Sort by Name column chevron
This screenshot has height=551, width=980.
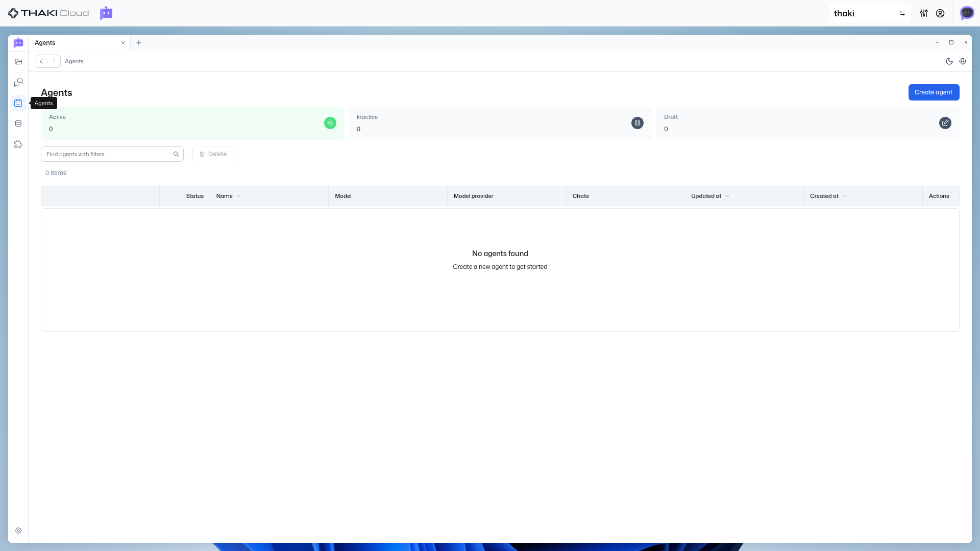click(x=239, y=196)
